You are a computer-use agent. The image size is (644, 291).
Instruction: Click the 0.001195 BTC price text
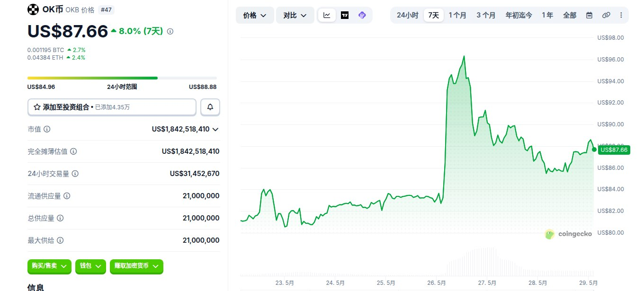pos(45,50)
